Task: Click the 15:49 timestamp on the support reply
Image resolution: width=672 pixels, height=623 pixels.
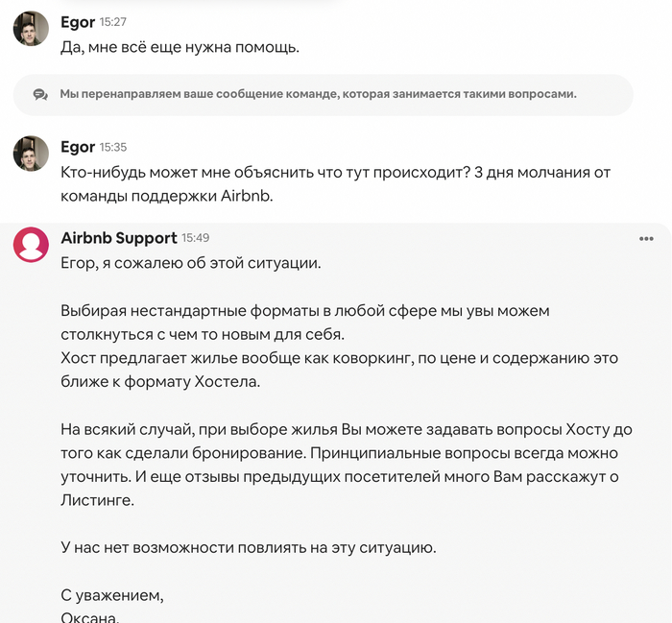Action: (x=196, y=238)
